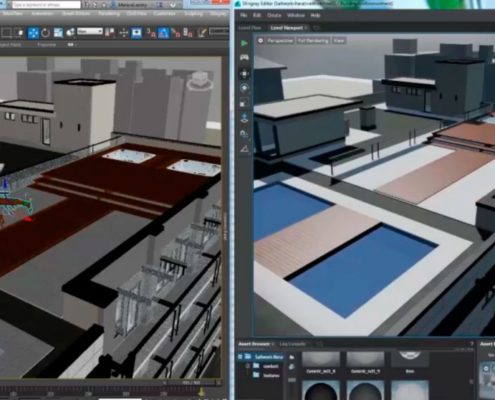Viewport: 495px width, 400px height.
Task: Open the Civil View menu in 3ds Max
Action: (136, 14)
